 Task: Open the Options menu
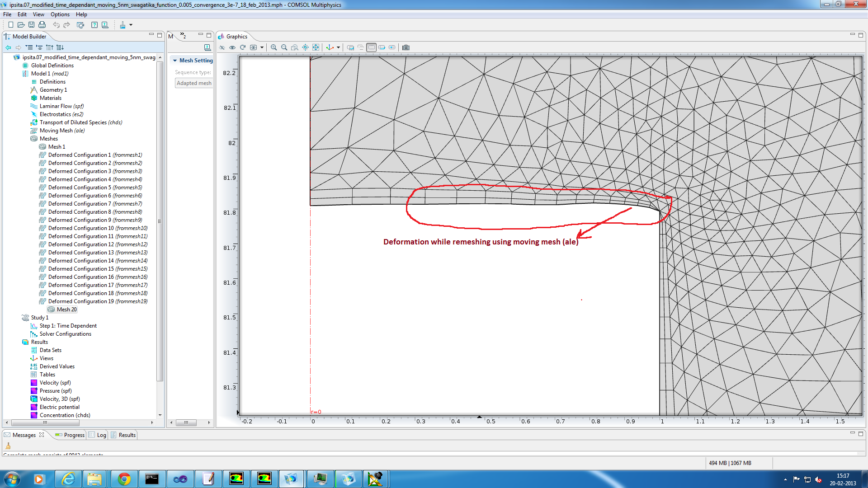tap(60, 14)
